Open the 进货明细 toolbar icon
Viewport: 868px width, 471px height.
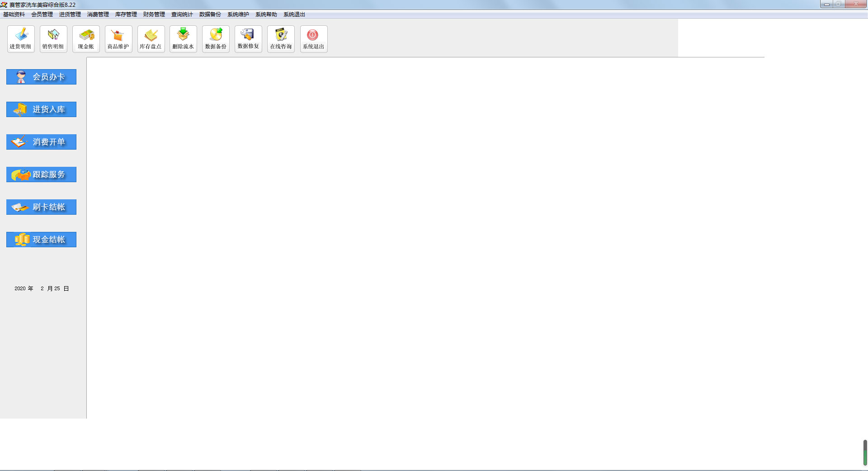tap(21, 39)
